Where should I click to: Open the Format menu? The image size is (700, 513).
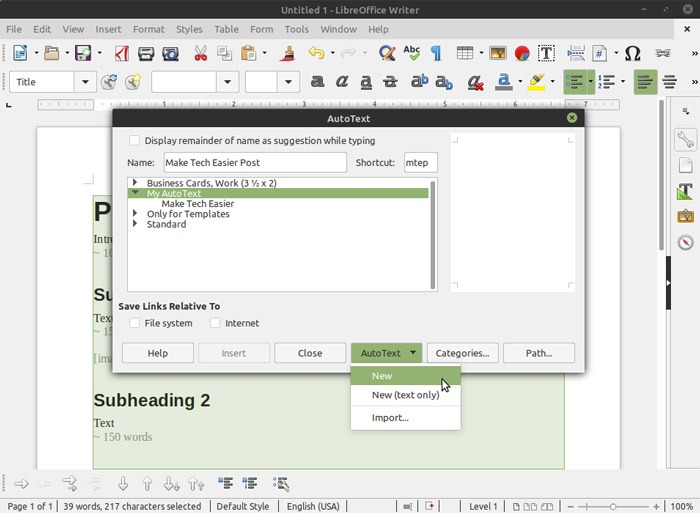tap(149, 29)
